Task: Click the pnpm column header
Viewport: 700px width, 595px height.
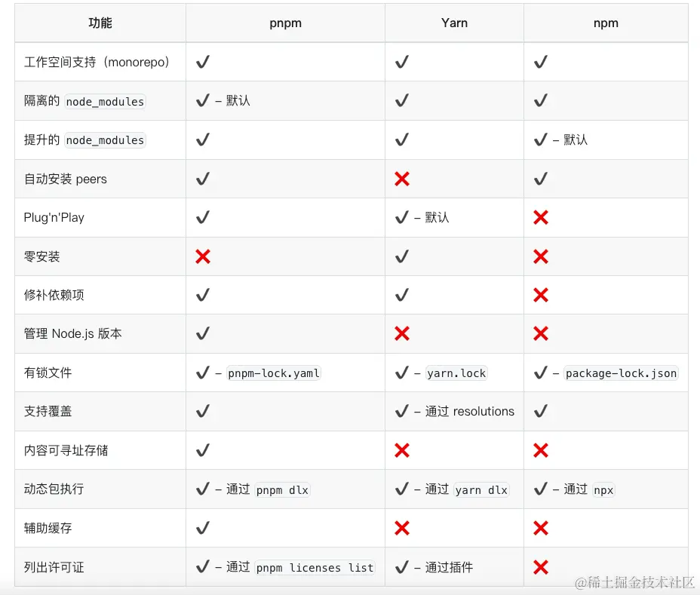Action: 285,23
